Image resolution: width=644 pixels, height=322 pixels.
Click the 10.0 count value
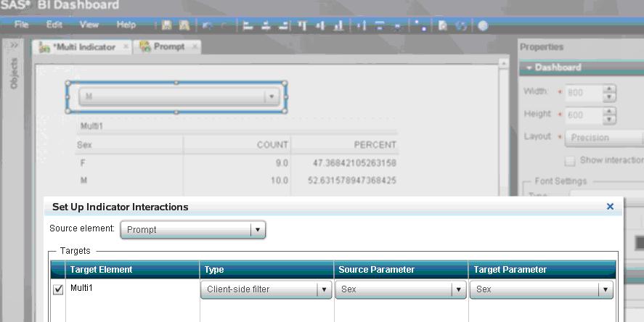(x=280, y=180)
